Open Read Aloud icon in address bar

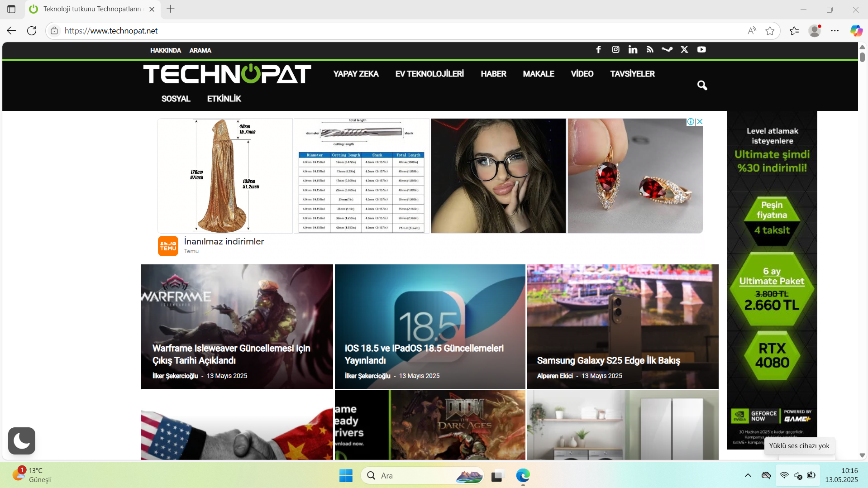(x=752, y=31)
